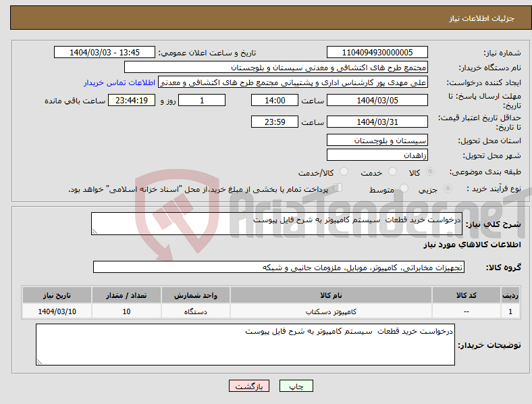Open اطلاعات تماس خریدار link
The height and width of the screenshot is (404, 532).
(119, 82)
